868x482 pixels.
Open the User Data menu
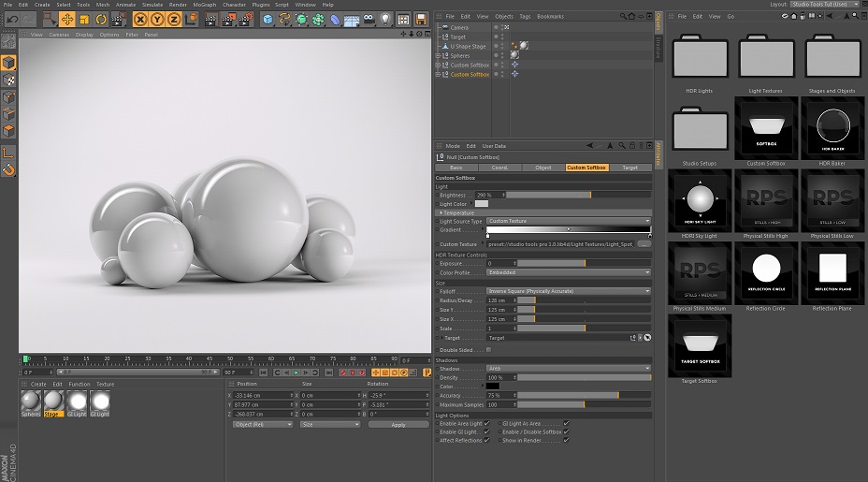tap(494, 146)
